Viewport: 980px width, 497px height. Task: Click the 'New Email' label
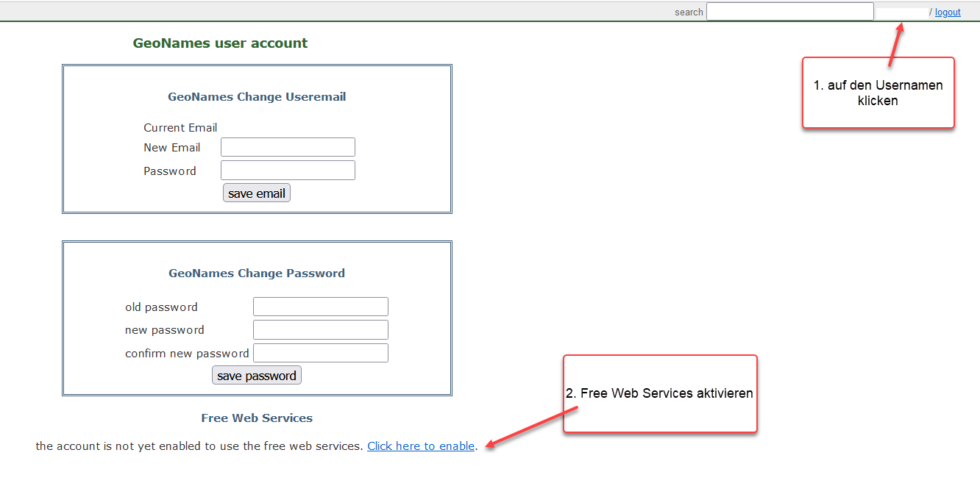(x=172, y=148)
